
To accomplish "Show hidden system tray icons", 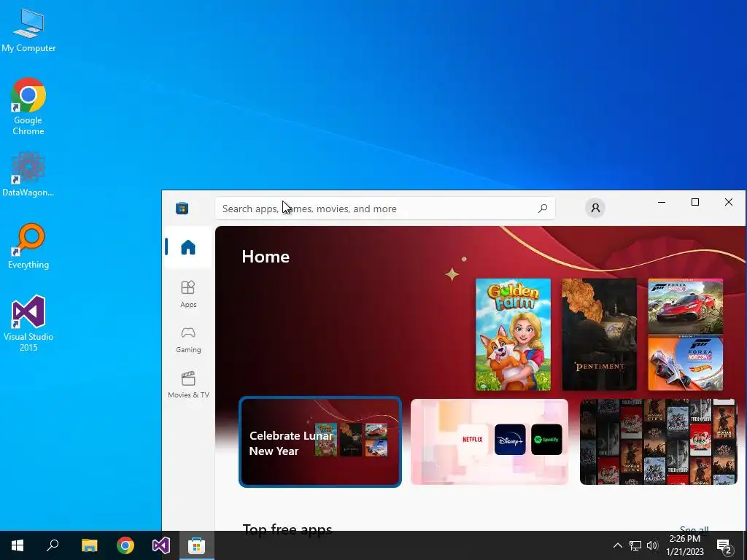I will (x=617, y=545).
